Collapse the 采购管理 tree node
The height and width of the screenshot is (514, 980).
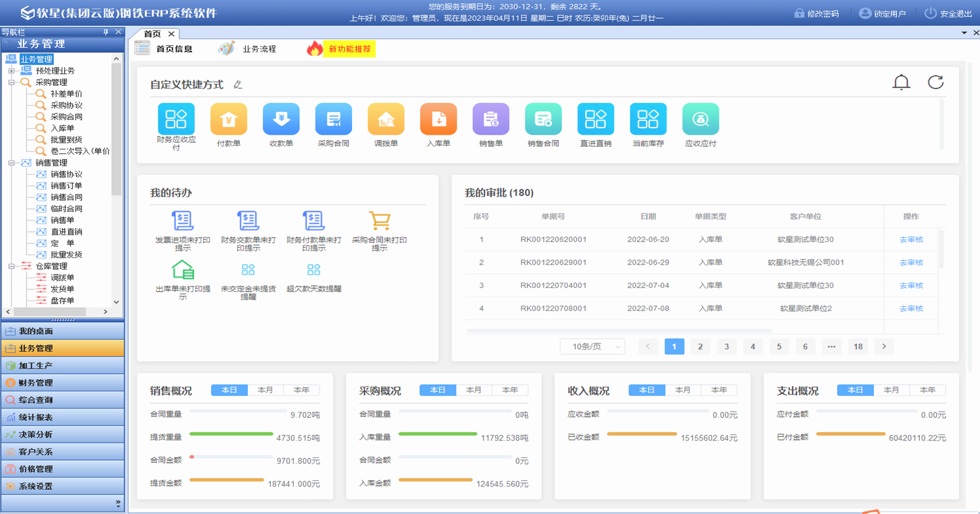click(x=11, y=83)
